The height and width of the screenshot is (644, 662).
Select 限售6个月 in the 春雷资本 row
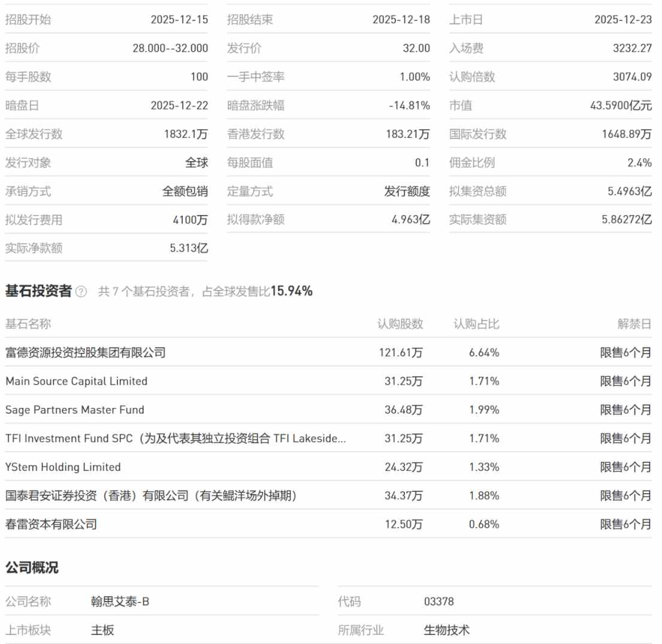[626, 524]
